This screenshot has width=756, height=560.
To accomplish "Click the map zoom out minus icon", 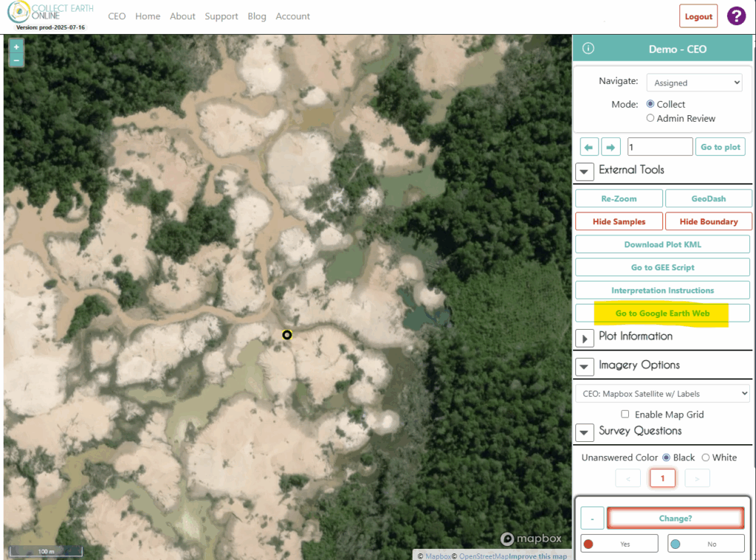I will point(16,60).
